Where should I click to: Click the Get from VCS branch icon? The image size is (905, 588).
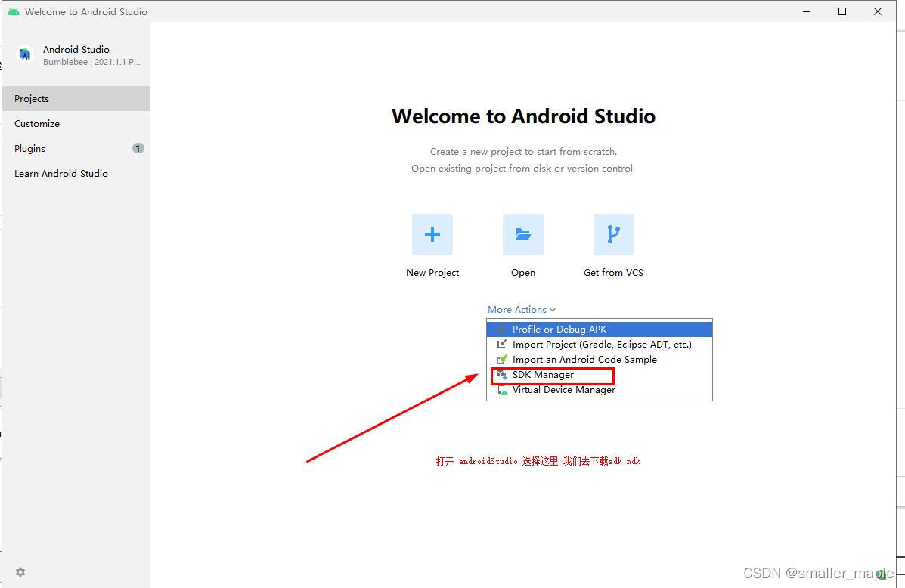point(613,234)
